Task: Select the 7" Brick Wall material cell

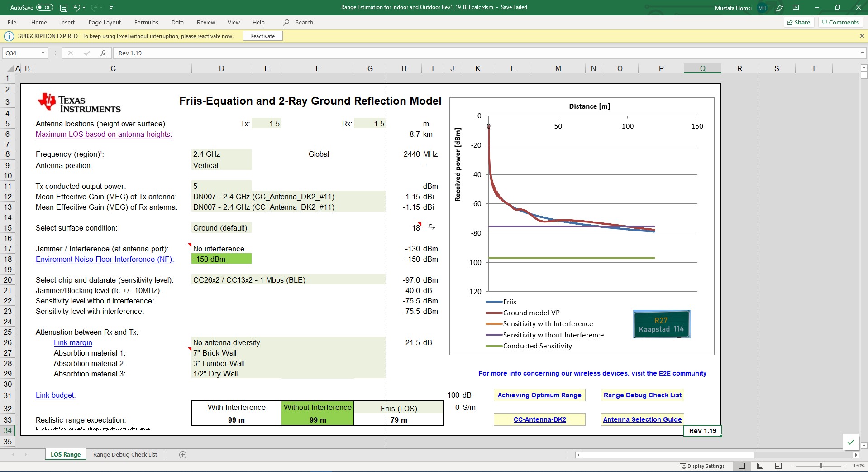Action: (x=288, y=353)
